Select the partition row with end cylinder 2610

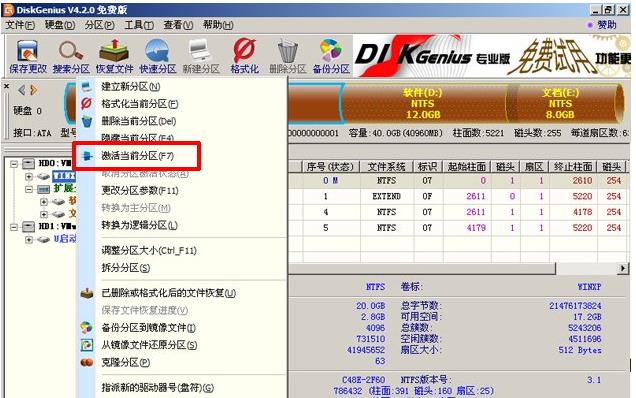pos(458,181)
